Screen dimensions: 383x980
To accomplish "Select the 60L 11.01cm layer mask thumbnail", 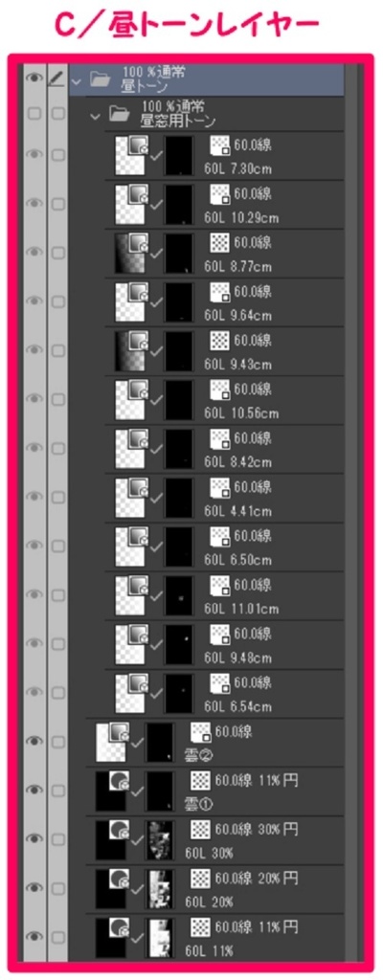I will (x=178, y=594).
